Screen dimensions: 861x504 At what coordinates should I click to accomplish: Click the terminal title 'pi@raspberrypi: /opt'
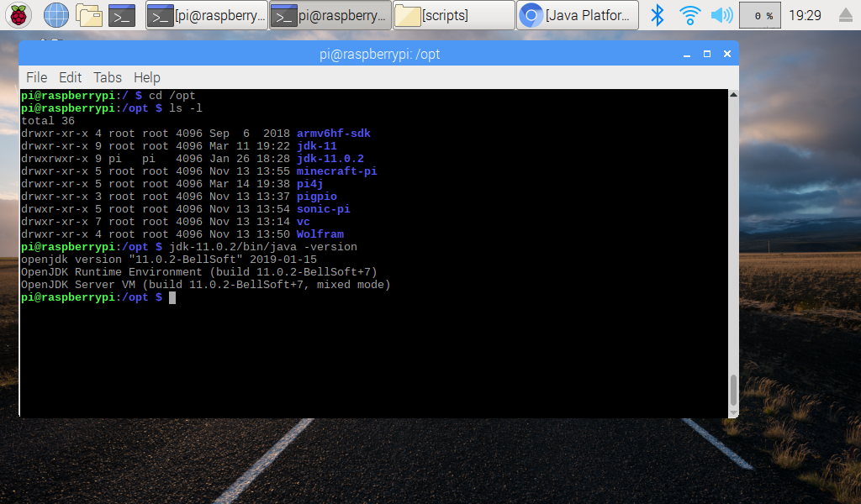point(379,55)
